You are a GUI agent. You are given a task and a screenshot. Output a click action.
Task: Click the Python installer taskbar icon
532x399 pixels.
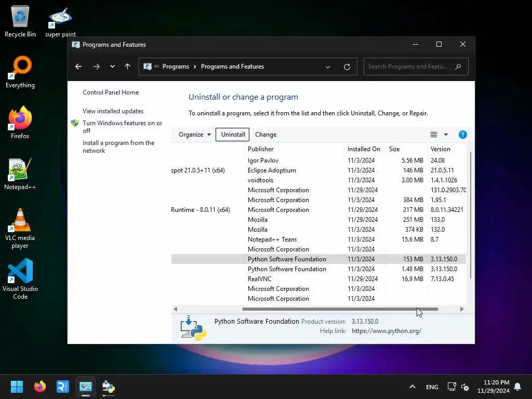point(109,387)
